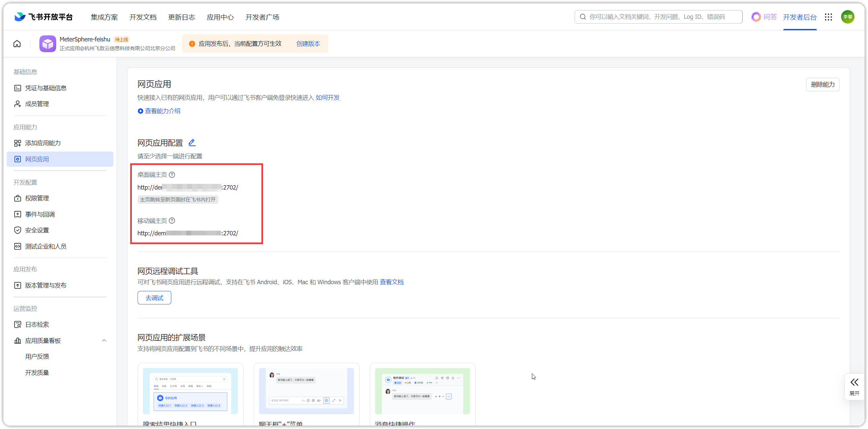Open 日志检索 in sidebar
This screenshot has width=868, height=429.
pyautogui.click(x=60, y=325)
